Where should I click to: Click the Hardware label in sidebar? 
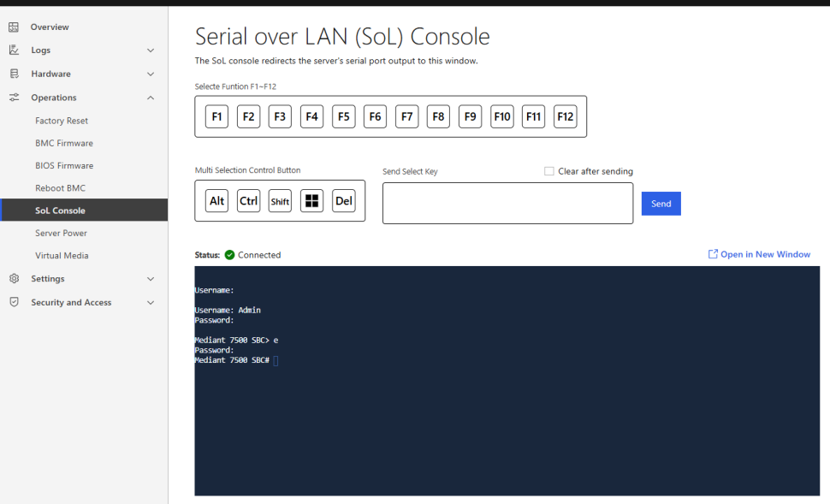pyautogui.click(x=50, y=74)
